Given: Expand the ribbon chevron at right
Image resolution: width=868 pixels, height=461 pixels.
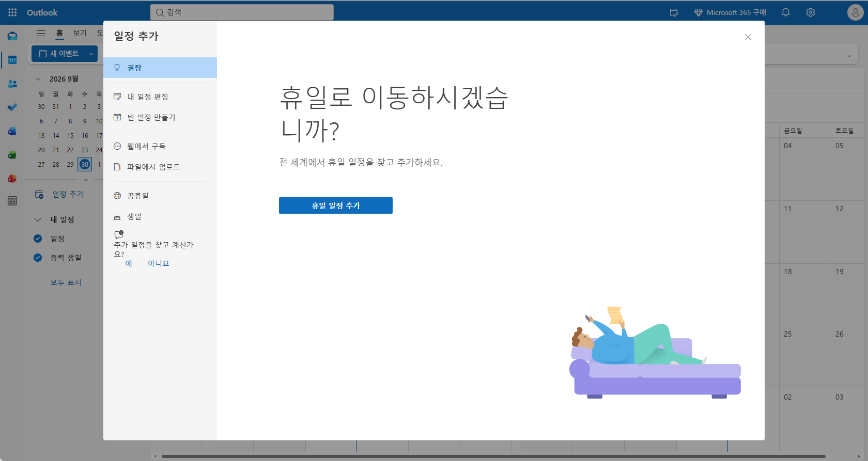Looking at the screenshot, I should [x=849, y=56].
